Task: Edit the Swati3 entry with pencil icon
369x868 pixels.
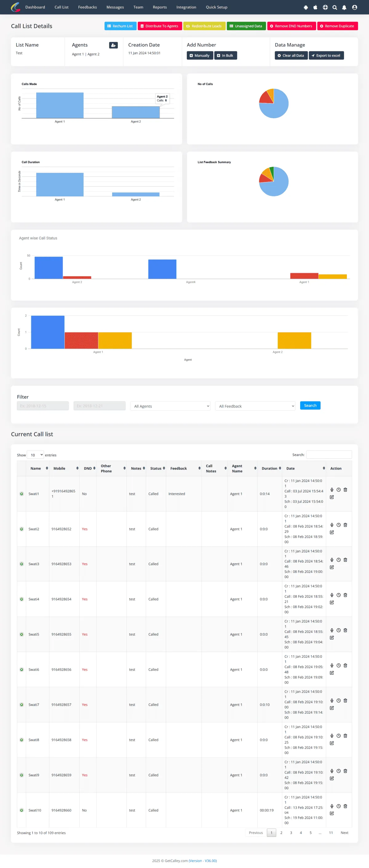Action: click(331, 567)
